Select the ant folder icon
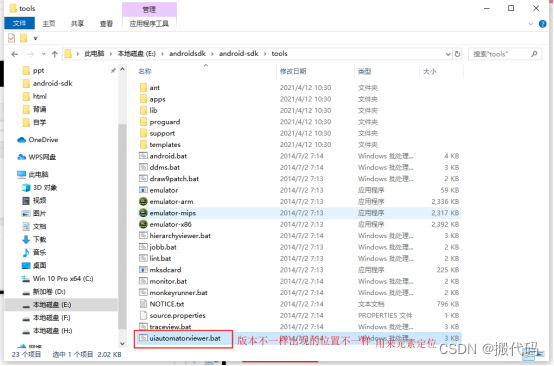The height and width of the screenshot is (366, 554). (x=143, y=88)
